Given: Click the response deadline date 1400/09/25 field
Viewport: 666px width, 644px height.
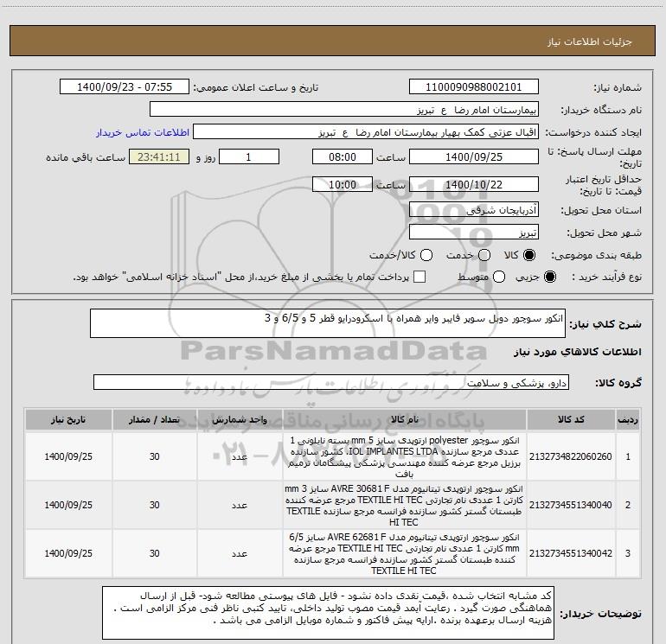Looking at the screenshot, I should pos(474,156).
